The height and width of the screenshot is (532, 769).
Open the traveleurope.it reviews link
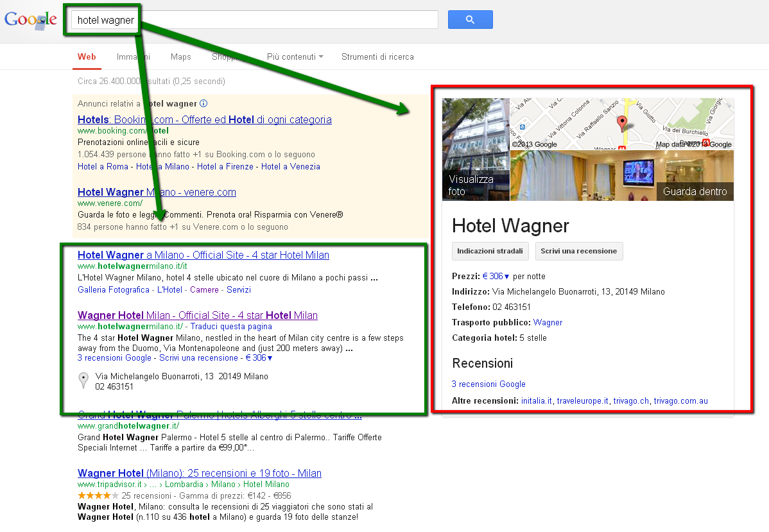(x=582, y=401)
